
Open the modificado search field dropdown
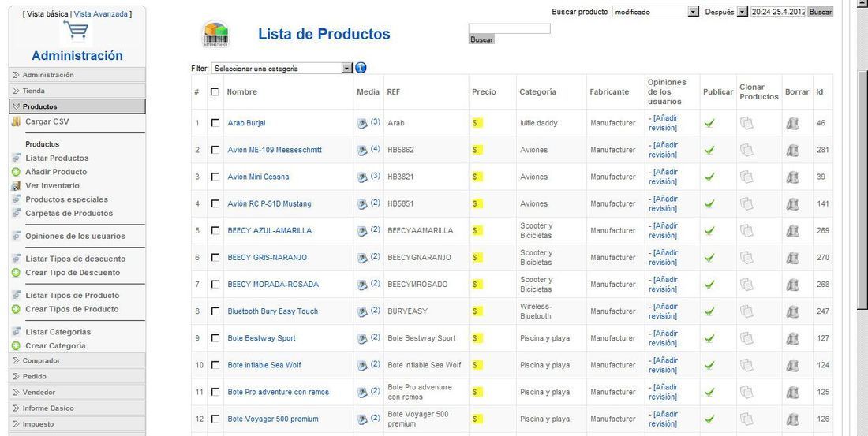point(656,12)
